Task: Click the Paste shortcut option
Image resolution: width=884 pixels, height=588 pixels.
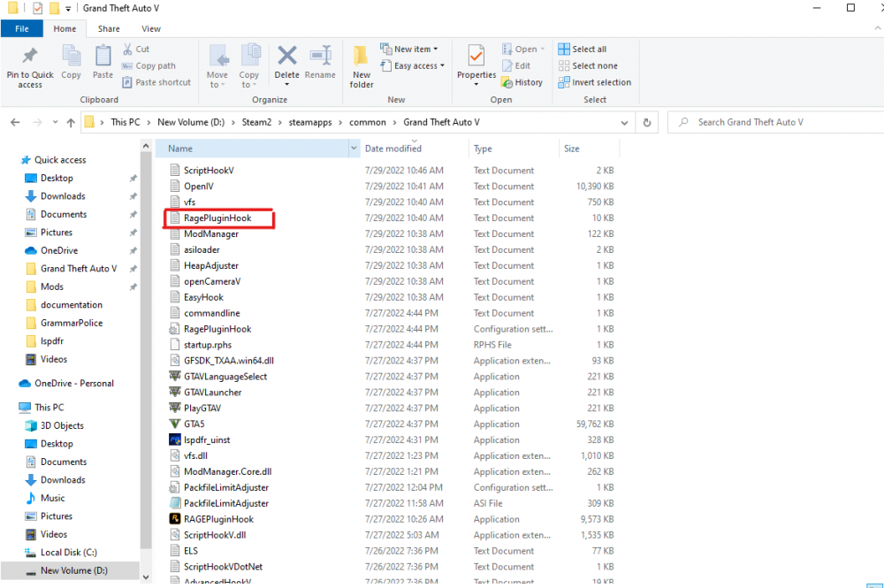Action: click(x=156, y=82)
